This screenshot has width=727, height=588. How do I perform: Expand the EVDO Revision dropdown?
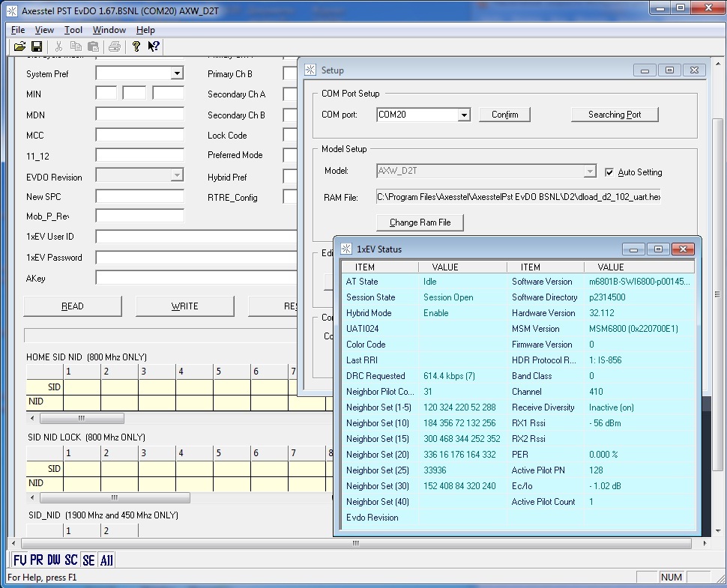(x=177, y=175)
